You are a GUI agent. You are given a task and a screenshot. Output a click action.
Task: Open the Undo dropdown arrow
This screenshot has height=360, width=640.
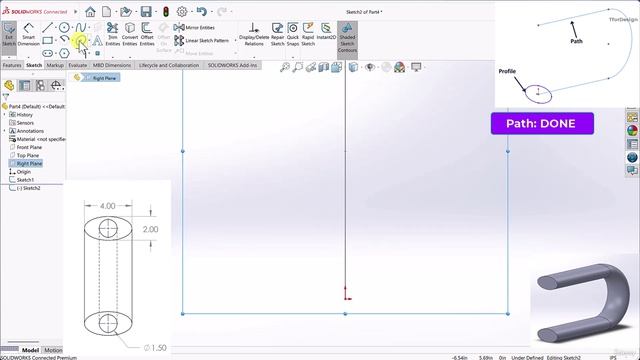pyautogui.click(x=211, y=12)
